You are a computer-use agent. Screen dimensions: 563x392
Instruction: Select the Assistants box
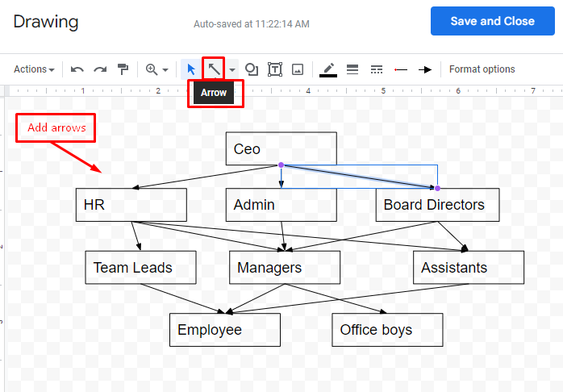(x=469, y=268)
